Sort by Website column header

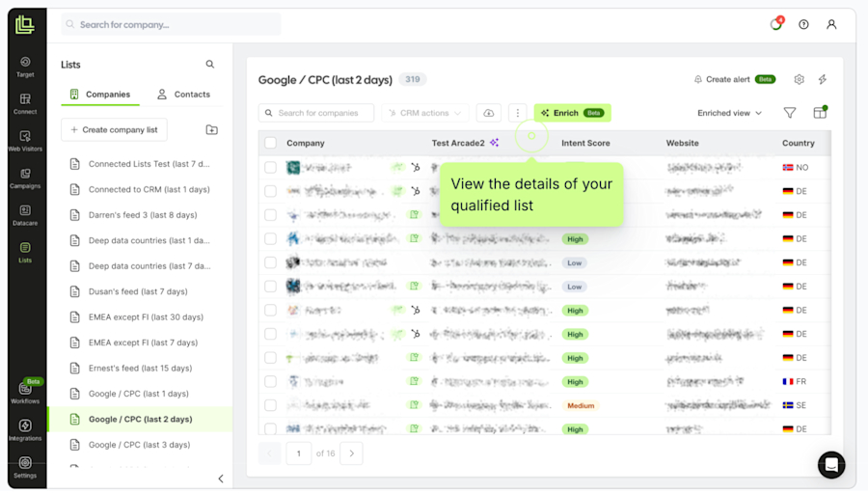pyautogui.click(x=683, y=143)
